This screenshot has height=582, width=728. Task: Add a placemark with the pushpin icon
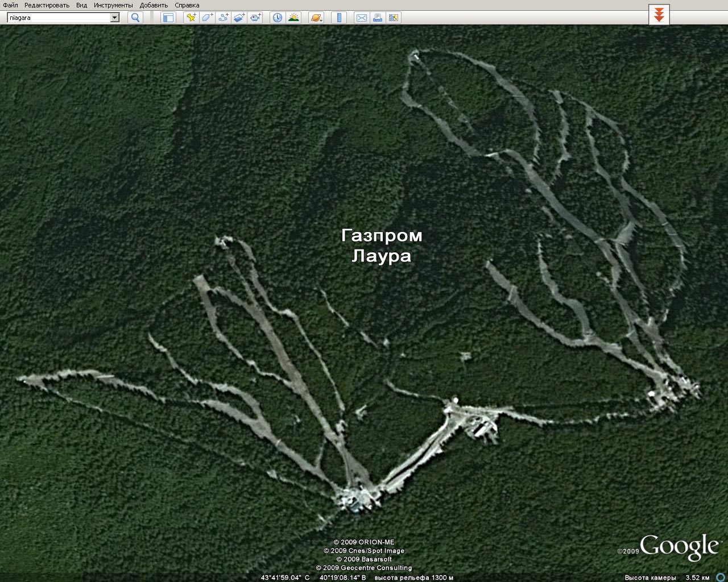tap(191, 18)
